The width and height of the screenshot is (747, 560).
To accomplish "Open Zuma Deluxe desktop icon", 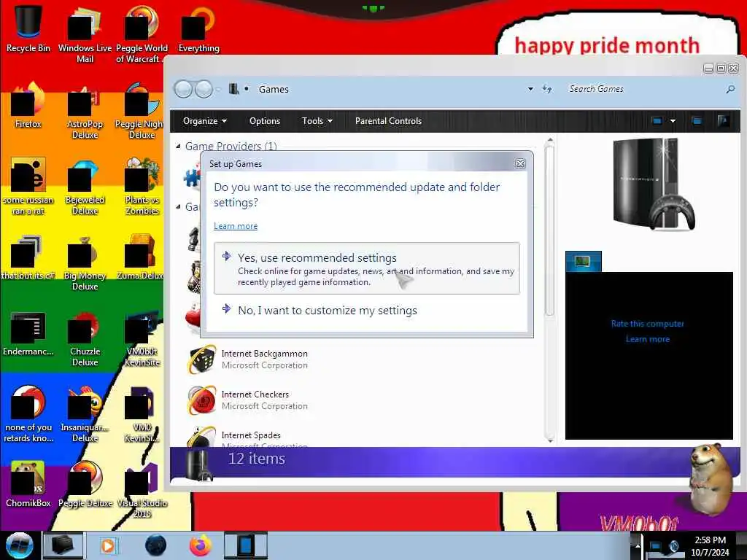I will (x=141, y=257).
